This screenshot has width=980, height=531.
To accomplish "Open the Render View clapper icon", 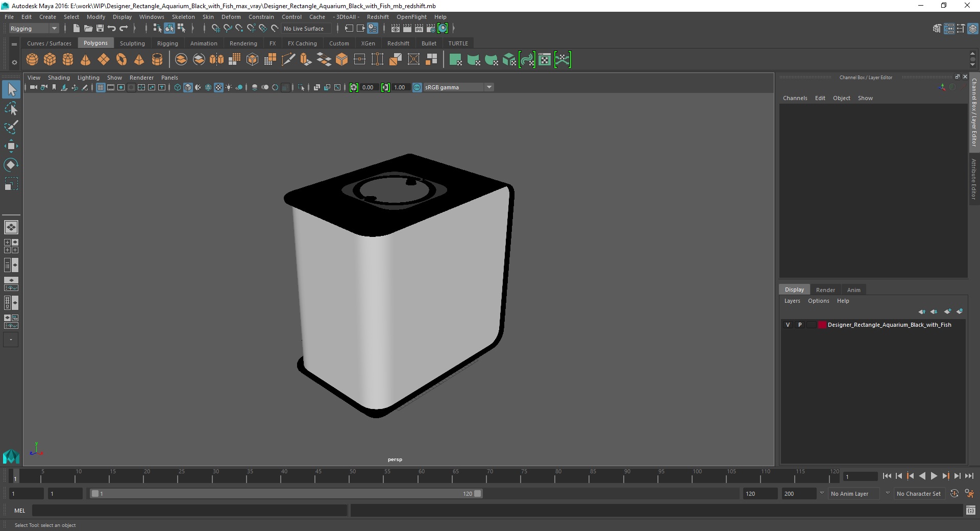I will pos(396,29).
